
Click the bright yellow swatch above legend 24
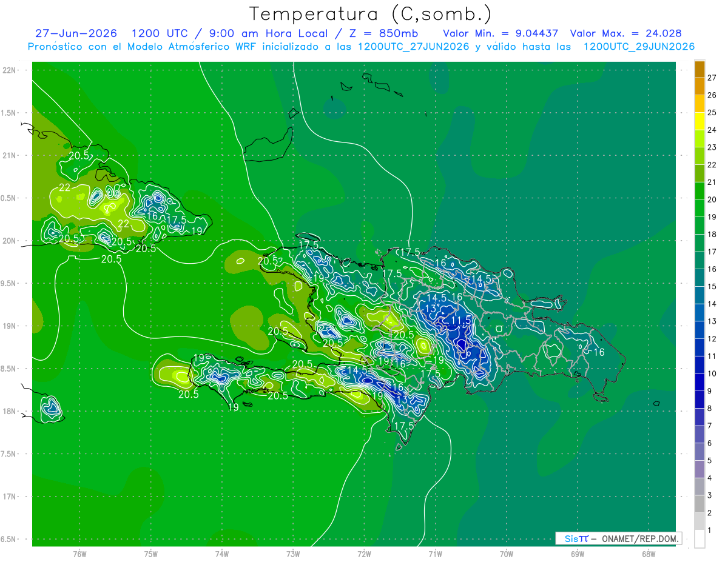[700, 121]
